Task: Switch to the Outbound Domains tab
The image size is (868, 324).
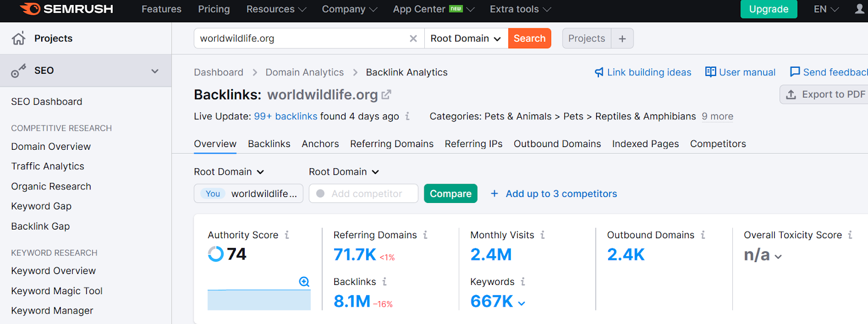Action: (557, 144)
